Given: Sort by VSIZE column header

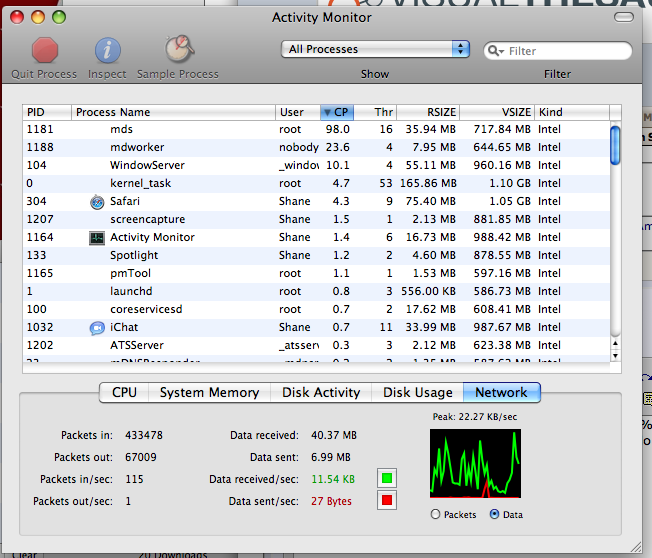Looking at the screenshot, I should pos(497,112).
